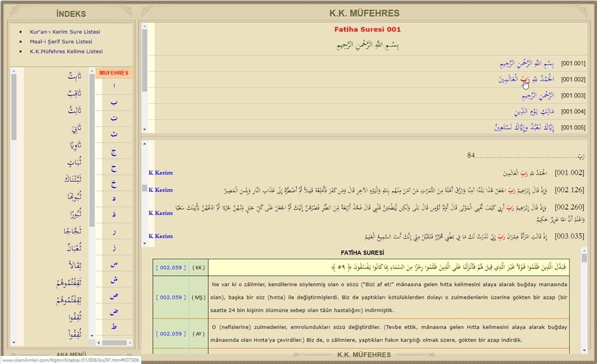The width and height of the screenshot is (597, 364).
Task: Click the verse number [001.004] in the Fatiha list
Action: pos(573,111)
